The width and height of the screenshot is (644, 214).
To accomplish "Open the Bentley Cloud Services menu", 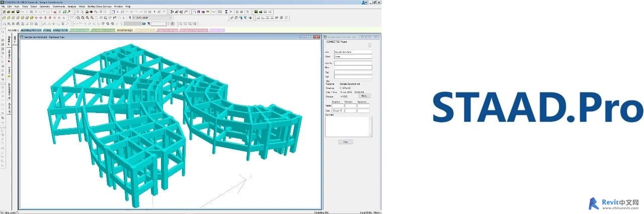I will (100, 7).
